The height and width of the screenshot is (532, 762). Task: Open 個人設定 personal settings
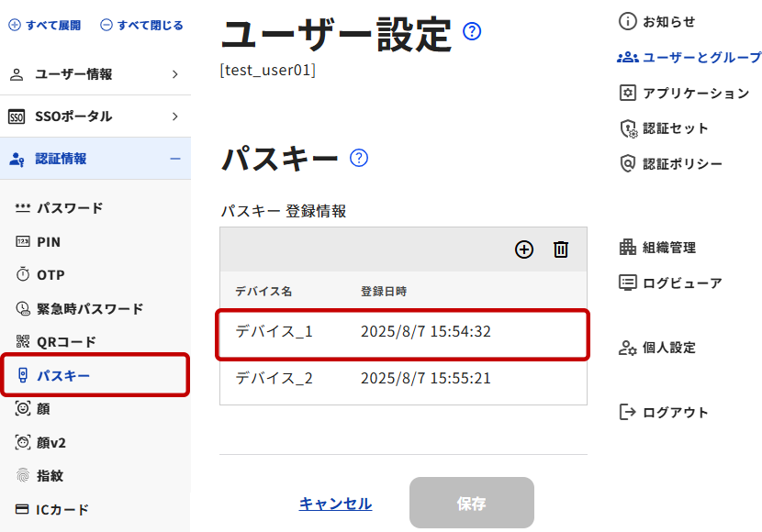point(656,348)
